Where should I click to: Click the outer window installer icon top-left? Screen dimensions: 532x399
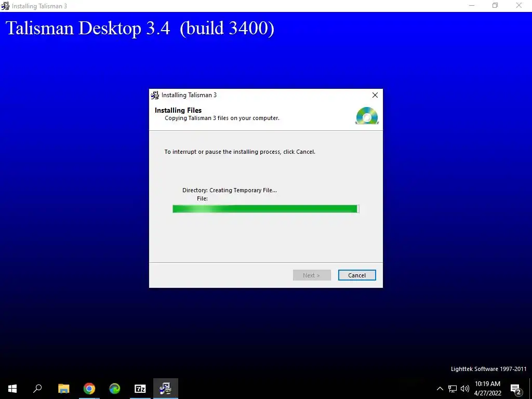(5, 6)
